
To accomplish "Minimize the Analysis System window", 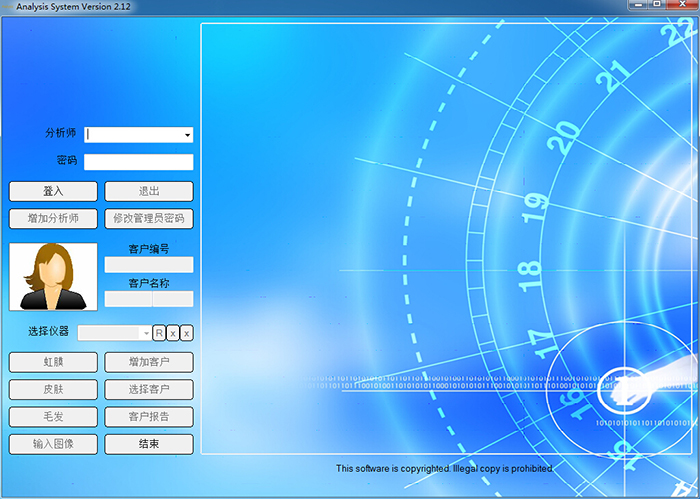I will [x=638, y=4].
